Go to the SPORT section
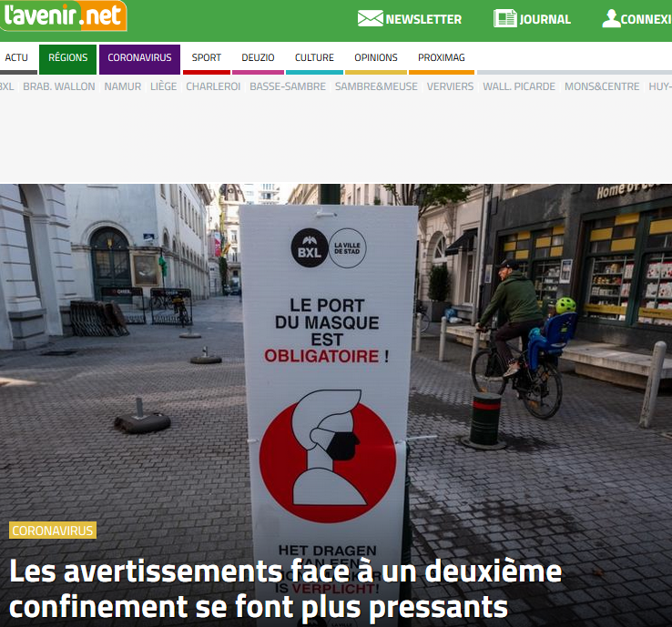 207,57
